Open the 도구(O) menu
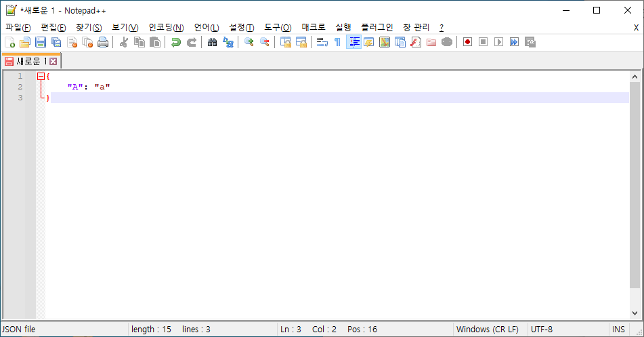This screenshot has width=644, height=337. click(x=278, y=28)
